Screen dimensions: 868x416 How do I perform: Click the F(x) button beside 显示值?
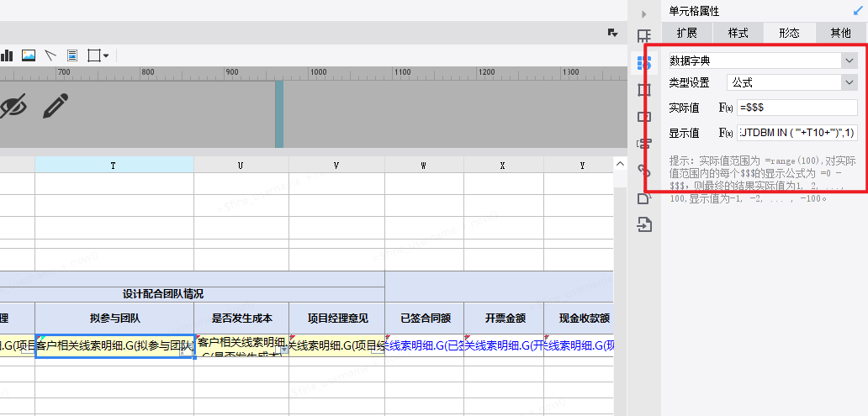tap(726, 133)
